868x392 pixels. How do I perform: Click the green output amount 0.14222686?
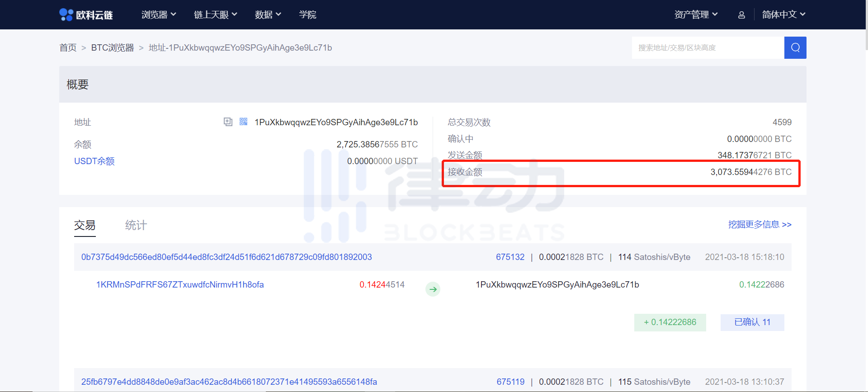coord(762,285)
